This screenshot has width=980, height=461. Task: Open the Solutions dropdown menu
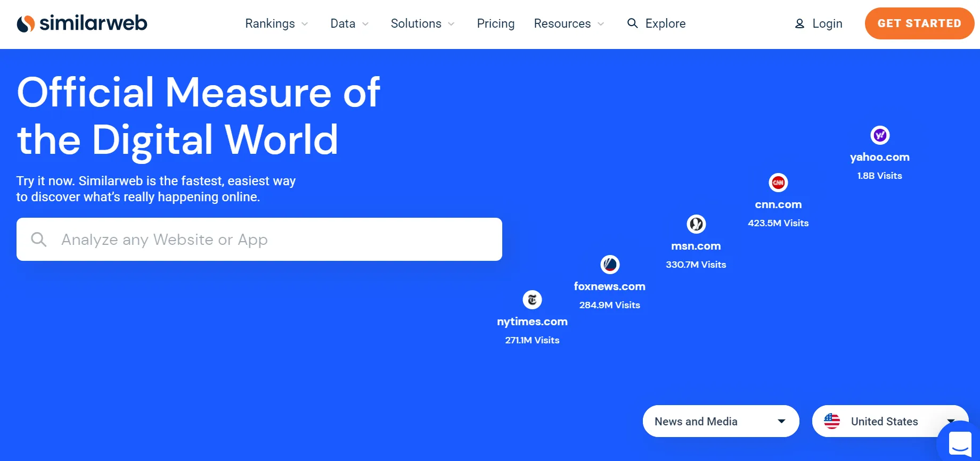point(422,24)
